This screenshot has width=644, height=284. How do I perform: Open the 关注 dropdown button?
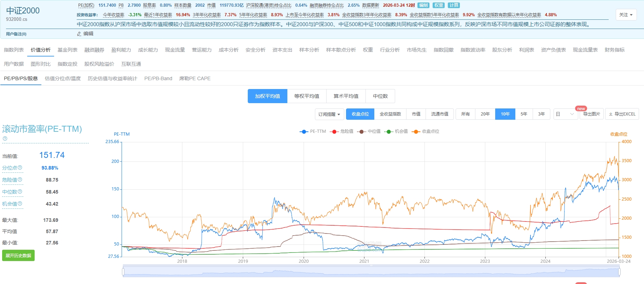pyautogui.click(x=626, y=15)
